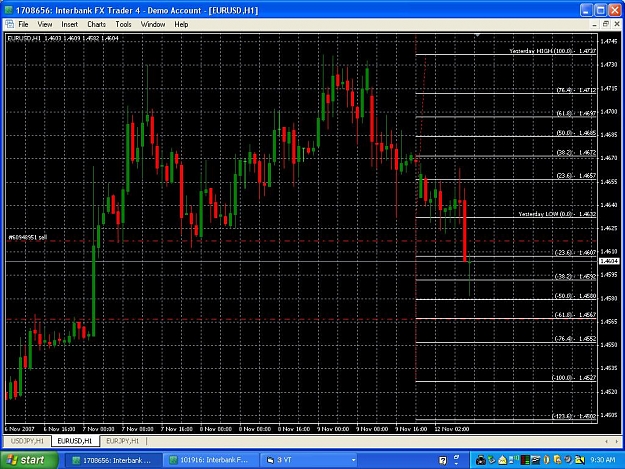The height and width of the screenshot is (469, 625).
Task: Open the Window menu
Action: (x=153, y=24)
